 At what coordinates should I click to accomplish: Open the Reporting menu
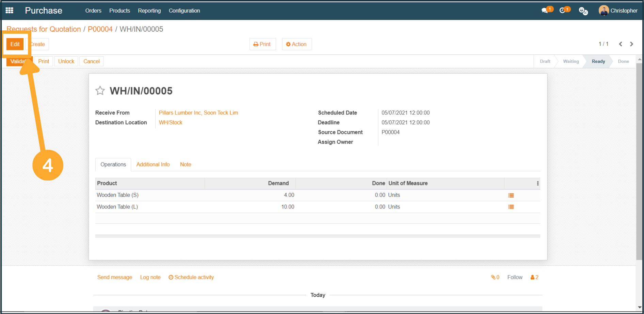point(149,11)
